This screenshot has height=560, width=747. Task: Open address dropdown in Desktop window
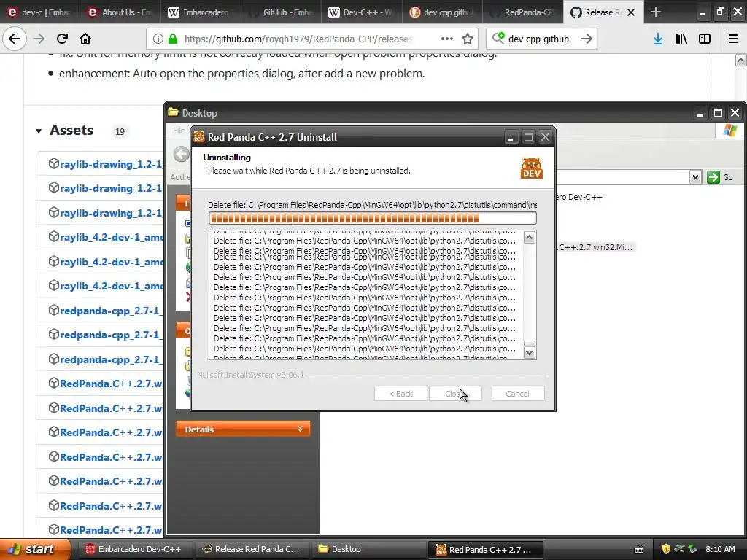pos(695,177)
